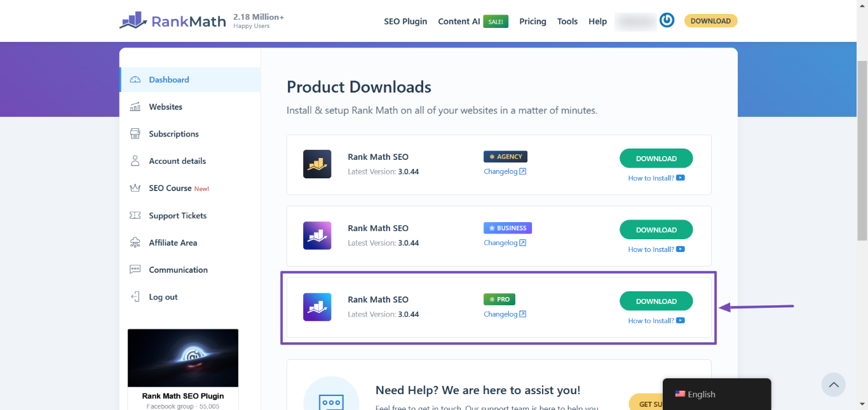Click the blurred account name in header
Viewport: 868px width, 410px height.
635,22
